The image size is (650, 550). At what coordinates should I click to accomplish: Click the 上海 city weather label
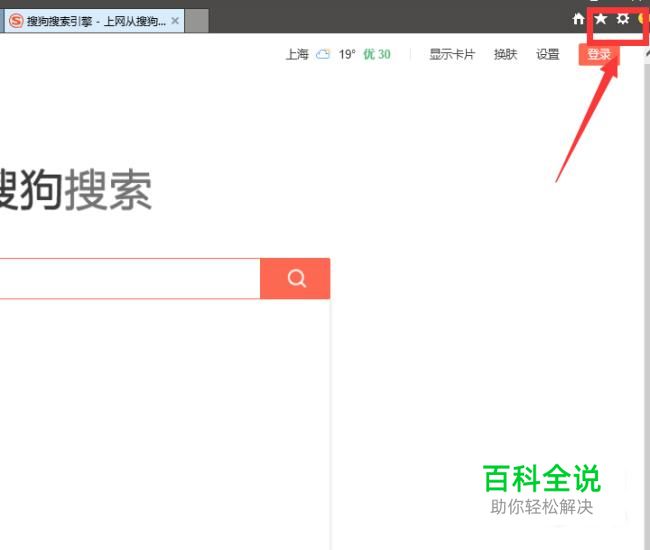[x=297, y=54]
